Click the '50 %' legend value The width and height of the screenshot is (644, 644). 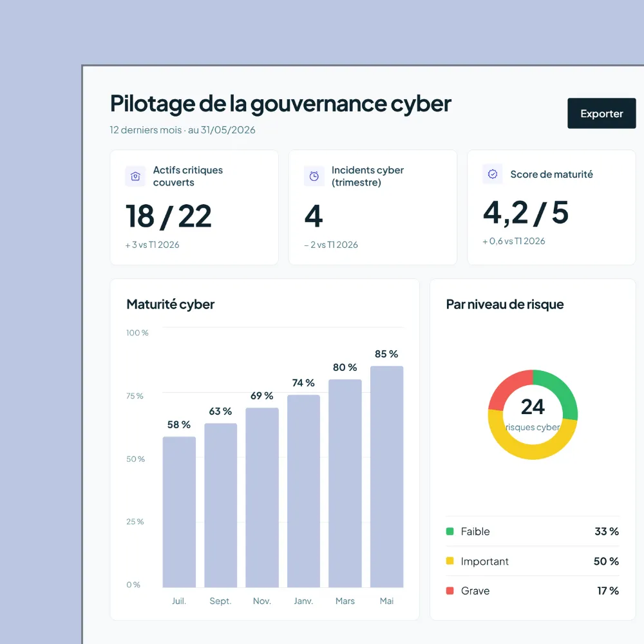[606, 561]
